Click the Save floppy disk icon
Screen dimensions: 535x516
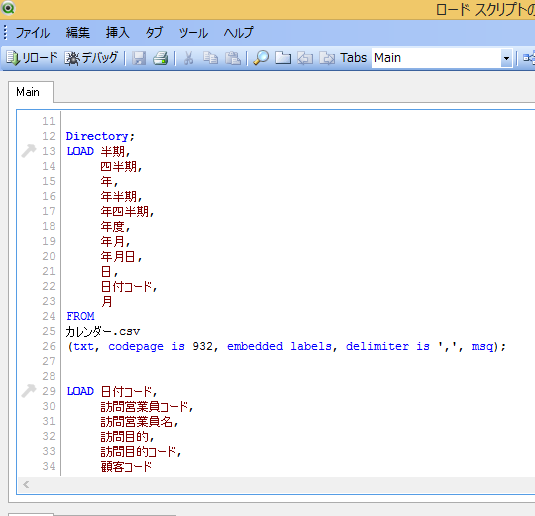139,58
